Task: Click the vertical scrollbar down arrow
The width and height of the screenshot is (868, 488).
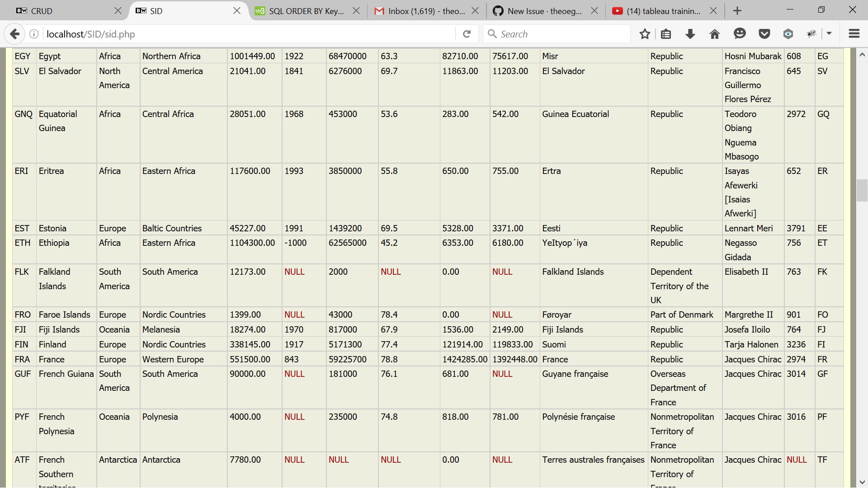Action: [862, 482]
